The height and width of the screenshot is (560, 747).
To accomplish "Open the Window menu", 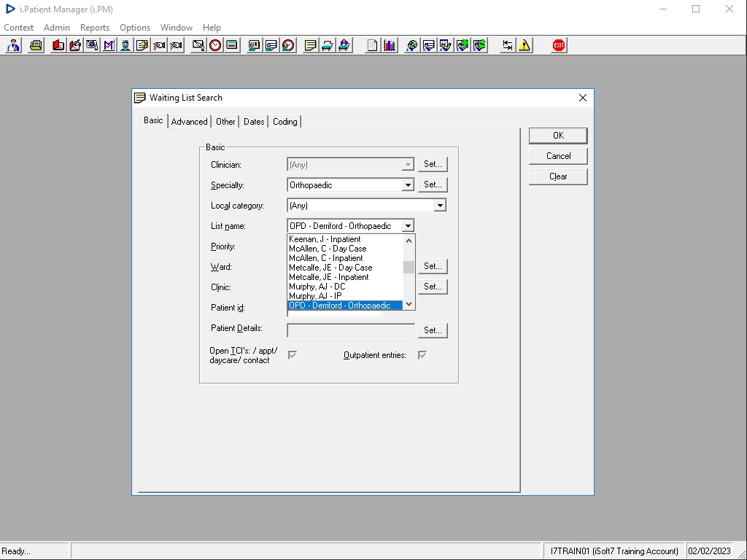I will tap(177, 28).
